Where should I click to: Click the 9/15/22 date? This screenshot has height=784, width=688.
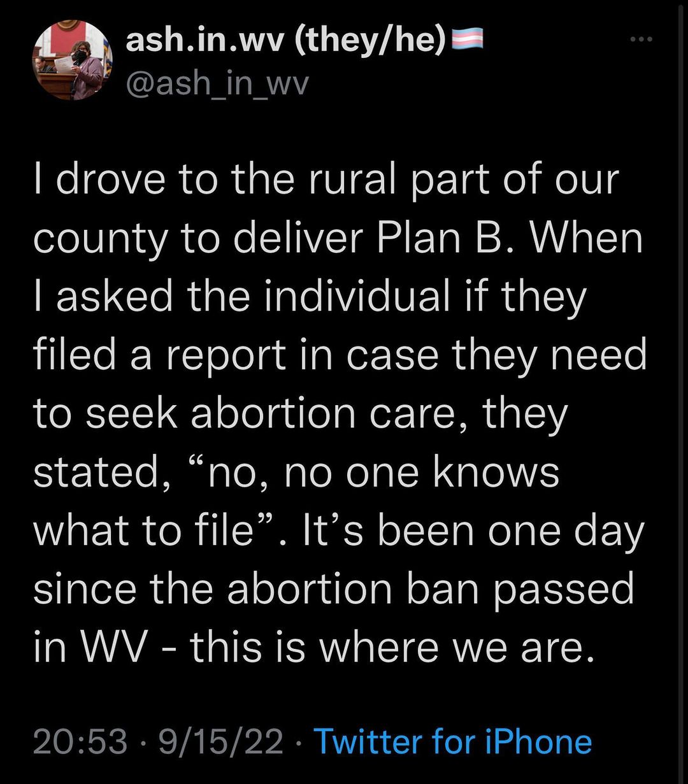(223, 742)
